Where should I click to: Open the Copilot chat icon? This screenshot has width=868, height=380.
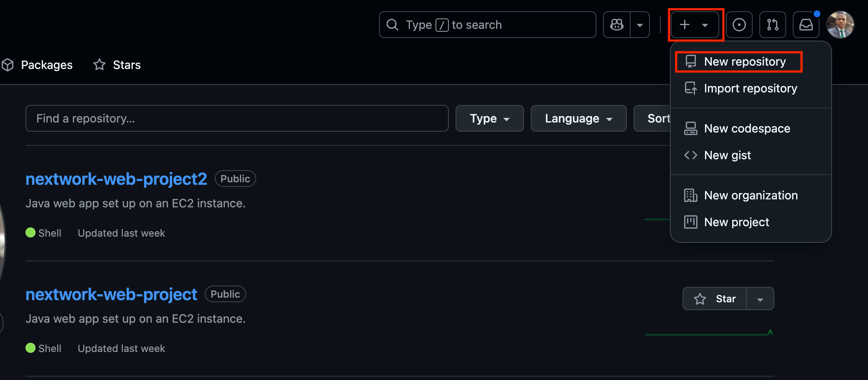(617, 25)
